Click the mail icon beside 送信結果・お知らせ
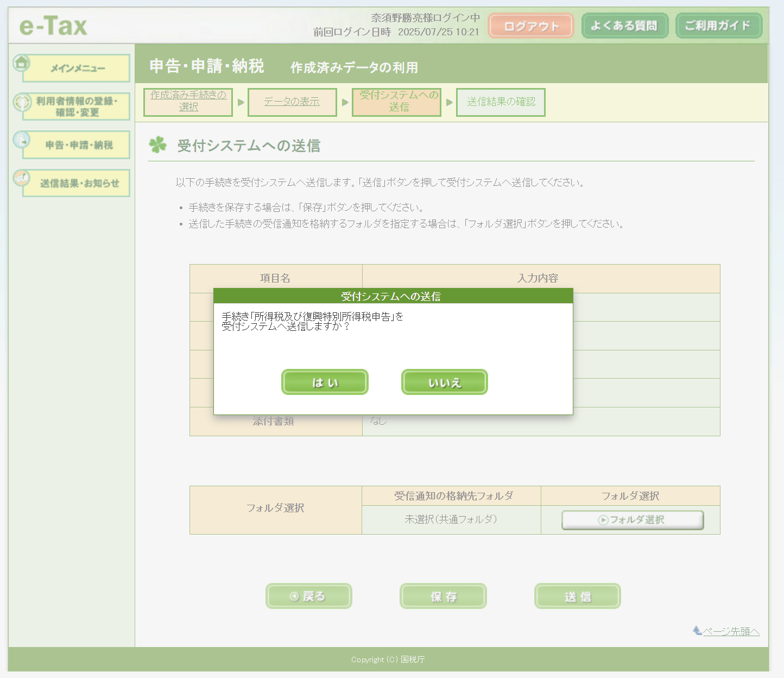This screenshot has width=784, height=678. tap(21, 178)
